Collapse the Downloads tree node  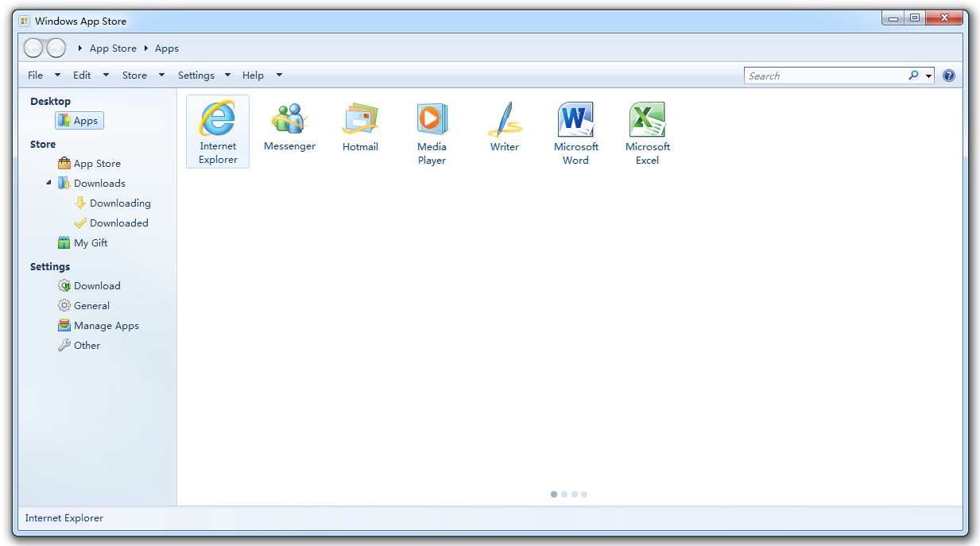pyautogui.click(x=48, y=183)
